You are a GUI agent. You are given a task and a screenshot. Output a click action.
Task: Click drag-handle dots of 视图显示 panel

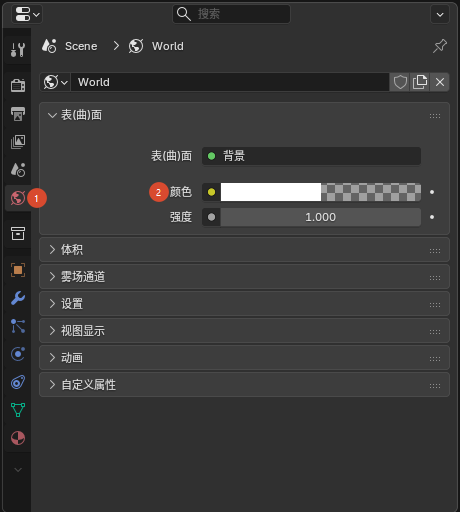[435, 332]
